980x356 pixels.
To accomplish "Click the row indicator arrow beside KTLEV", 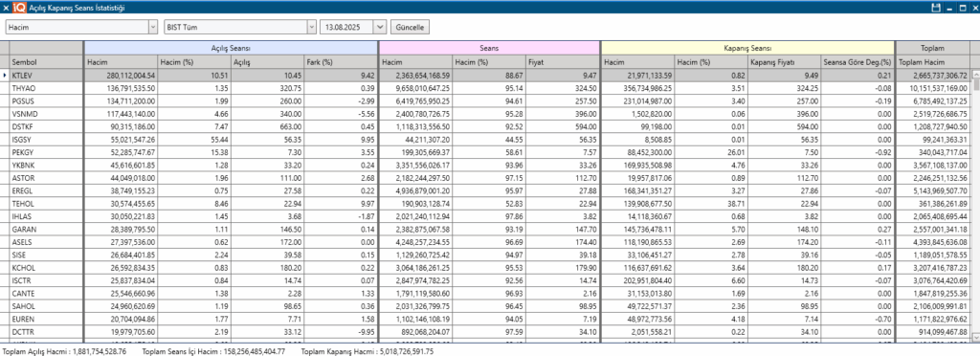I will click(5, 75).
